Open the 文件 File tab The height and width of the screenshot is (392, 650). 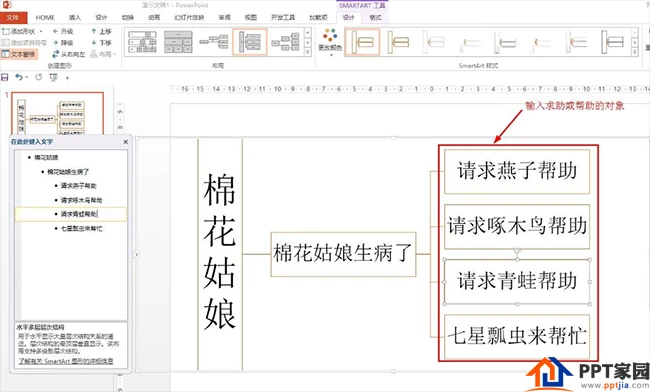click(13, 17)
